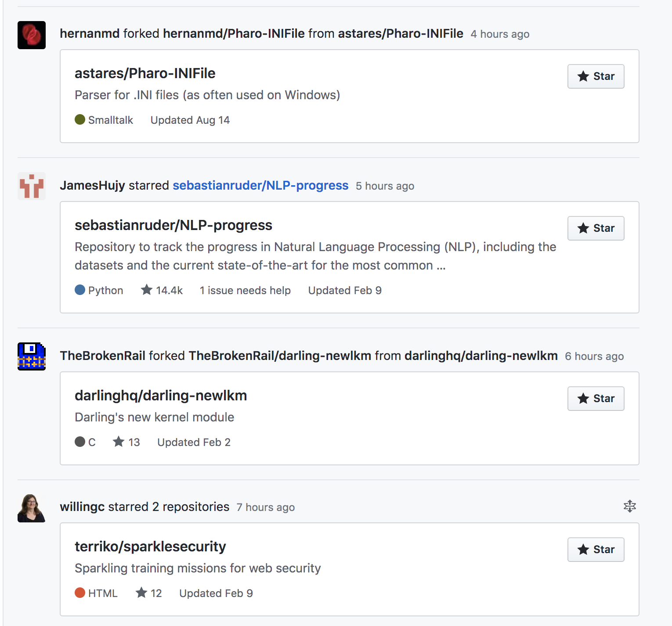Viewport: 672px width, 626px height.
Task: Star the darlinghq/darling-newlkm repository
Action: tap(596, 399)
